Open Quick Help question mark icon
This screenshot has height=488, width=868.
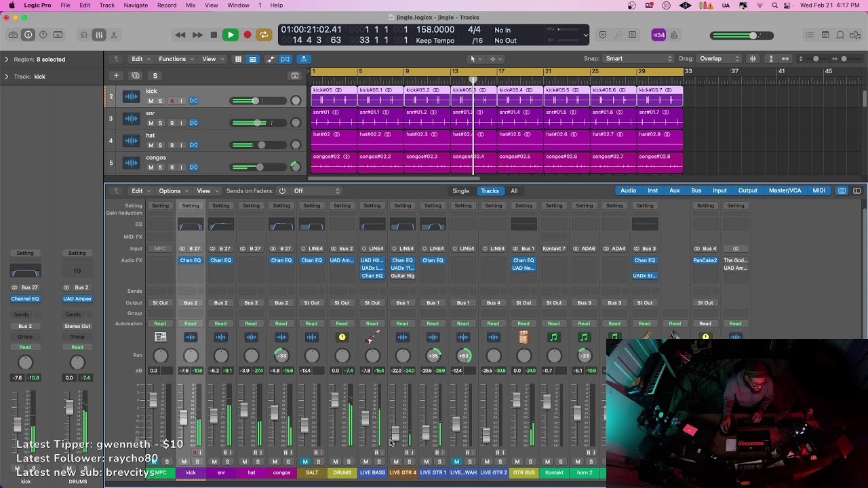point(43,35)
